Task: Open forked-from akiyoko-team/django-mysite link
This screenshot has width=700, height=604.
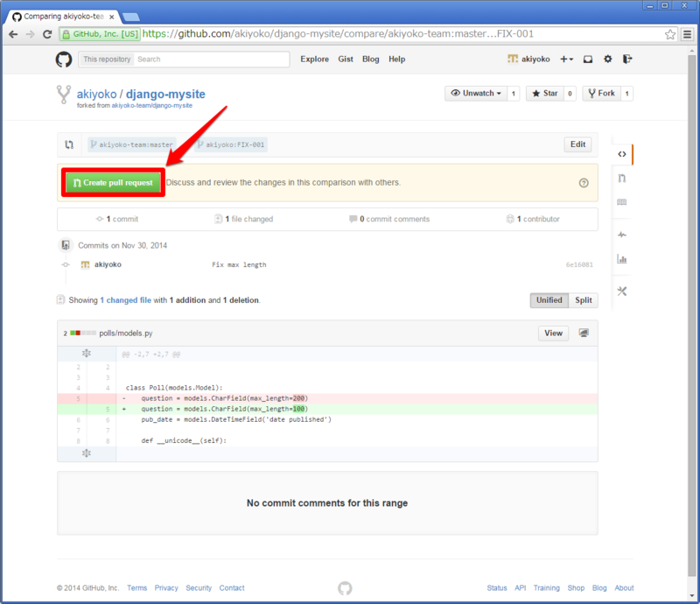Action: point(151,105)
